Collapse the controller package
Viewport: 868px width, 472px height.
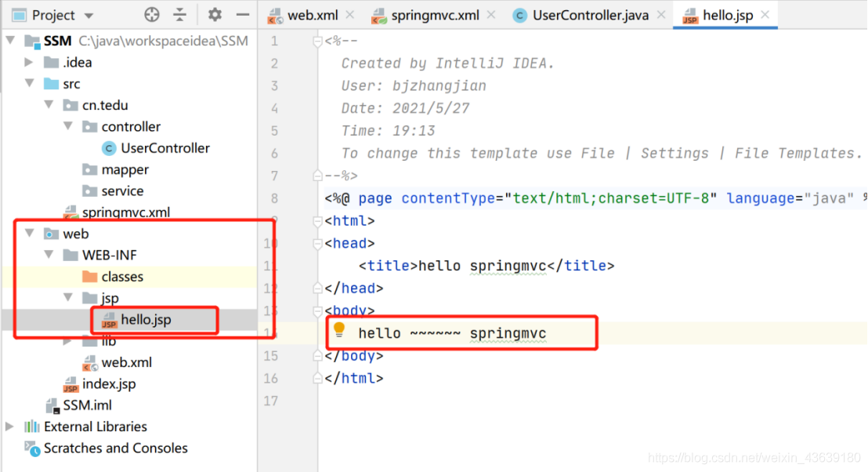click(x=68, y=125)
